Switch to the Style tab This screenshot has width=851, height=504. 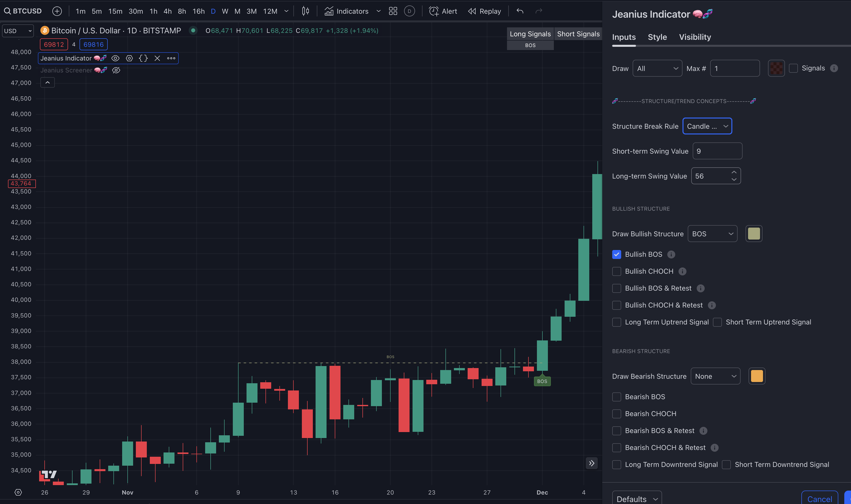click(x=657, y=37)
